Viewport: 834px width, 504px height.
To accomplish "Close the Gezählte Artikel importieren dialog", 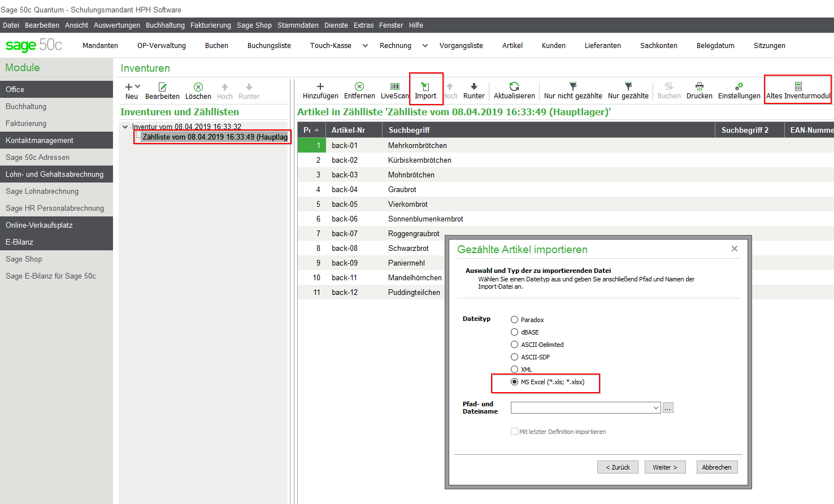I will [x=735, y=249].
